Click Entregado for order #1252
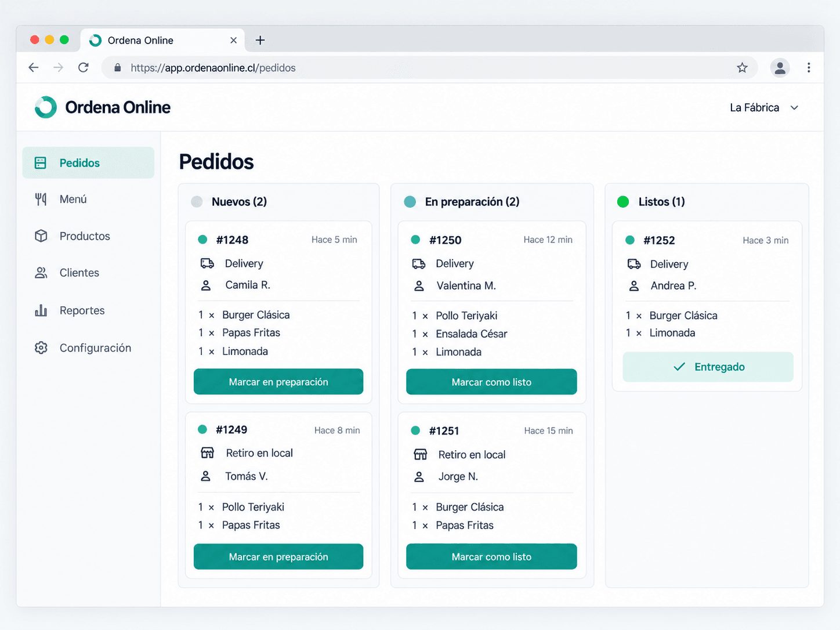The height and width of the screenshot is (630, 840). (708, 367)
